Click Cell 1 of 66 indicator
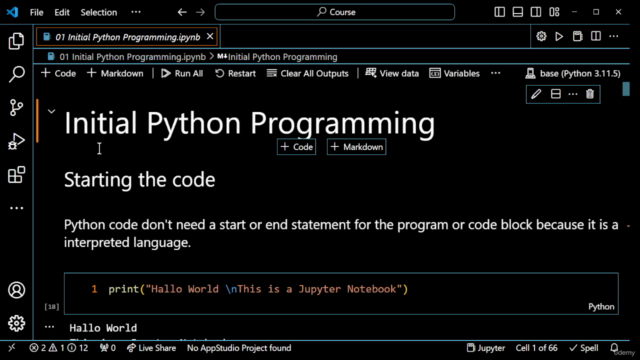This screenshot has width=640, height=360. pos(536,348)
